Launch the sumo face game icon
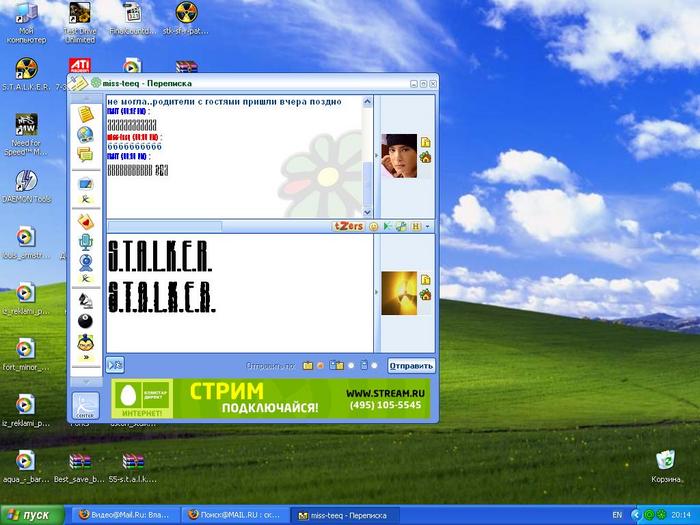Screen dimensions: 700x525 pyautogui.click(x=85, y=343)
